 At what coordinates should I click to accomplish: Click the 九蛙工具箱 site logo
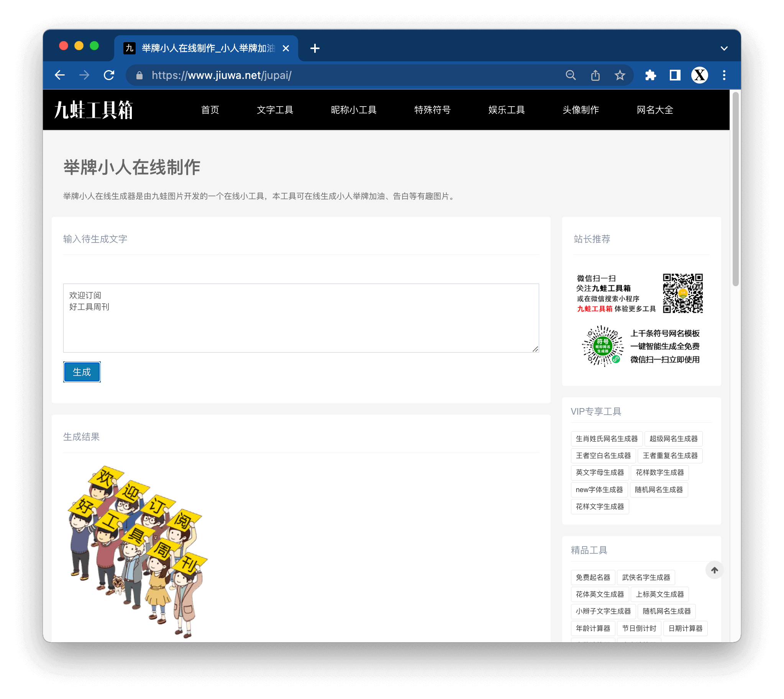click(93, 110)
